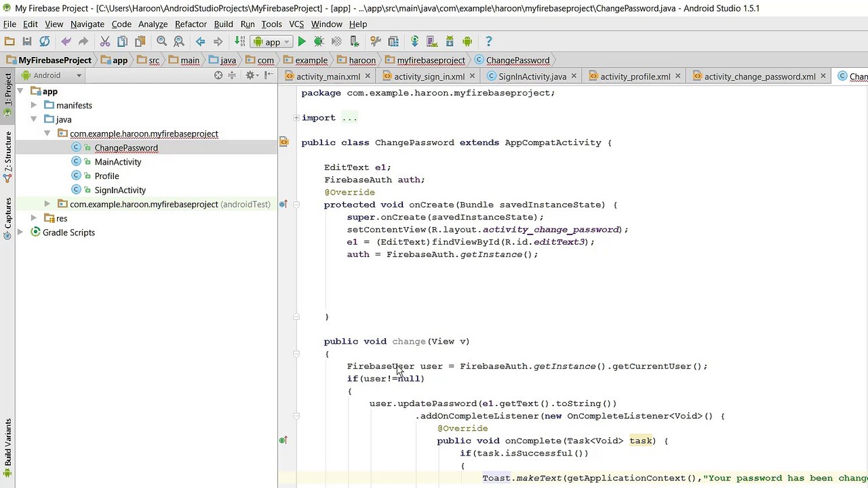Click the Run with Coverage icon
Viewport: 868px width, 488px height.
[336, 42]
